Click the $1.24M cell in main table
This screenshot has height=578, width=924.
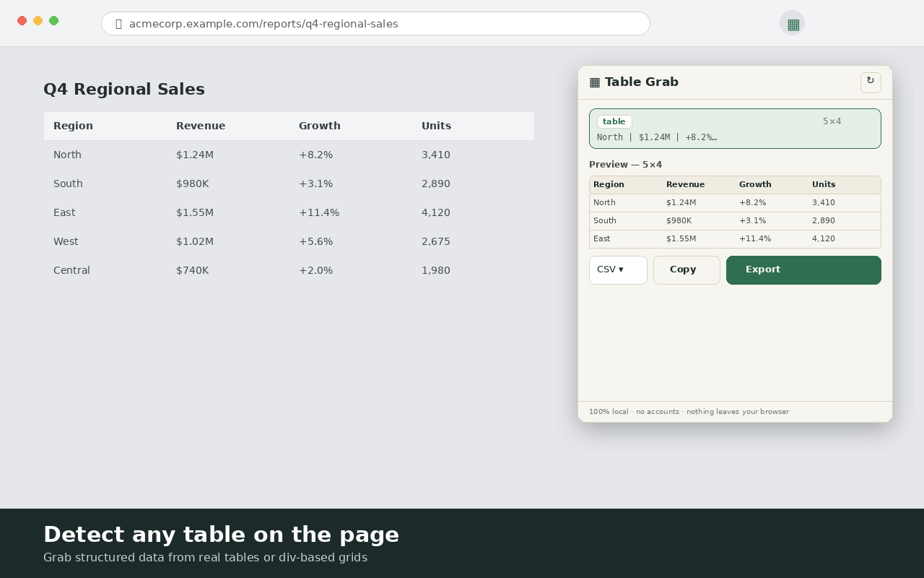pos(195,155)
